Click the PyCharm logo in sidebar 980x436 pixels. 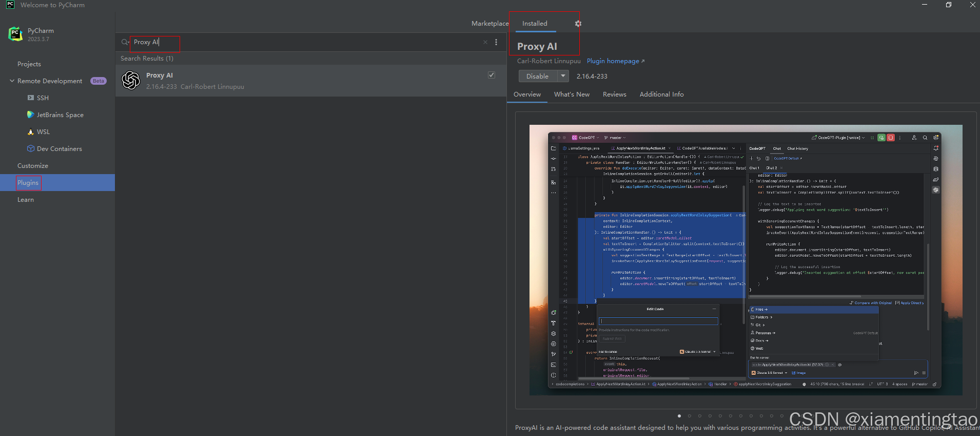(15, 34)
